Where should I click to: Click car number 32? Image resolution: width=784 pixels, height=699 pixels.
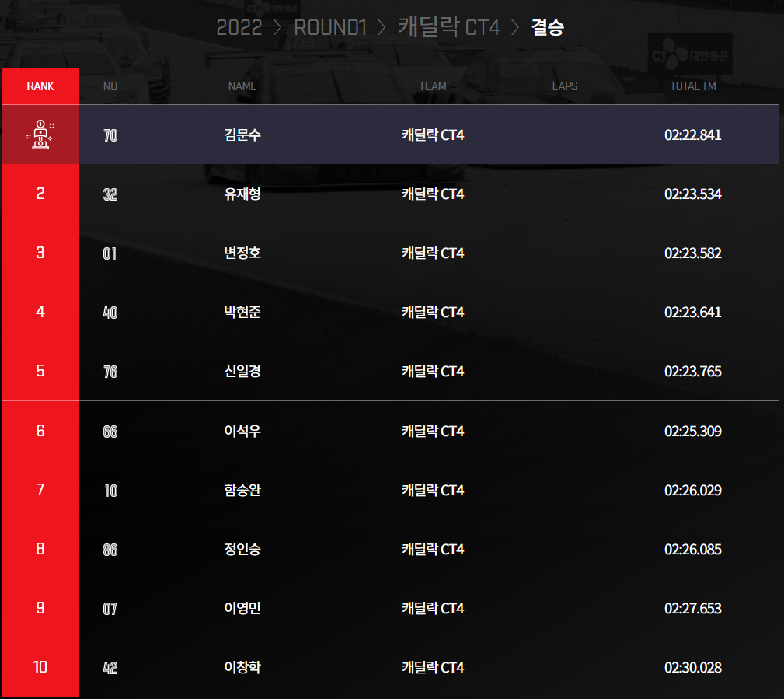pyautogui.click(x=110, y=194)
